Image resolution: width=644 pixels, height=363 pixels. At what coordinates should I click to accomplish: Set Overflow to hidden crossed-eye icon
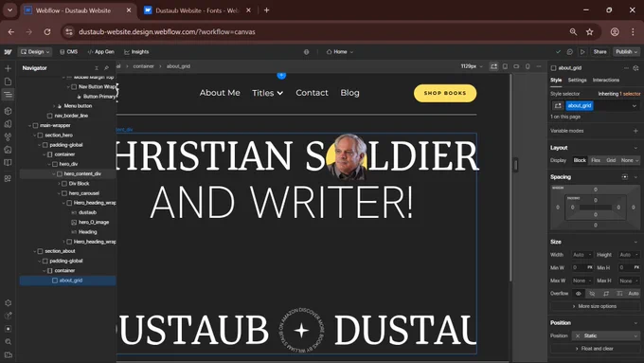(592, 294)
